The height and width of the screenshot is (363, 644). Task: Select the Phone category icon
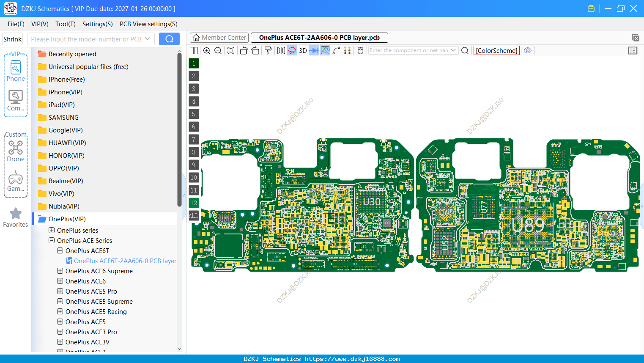click(16, 71)
